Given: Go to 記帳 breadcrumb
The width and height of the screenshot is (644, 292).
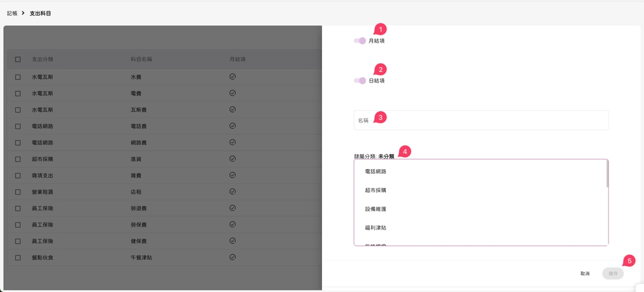Looking at the screenshot, I should pyautogui.click(x=12, y=13).
